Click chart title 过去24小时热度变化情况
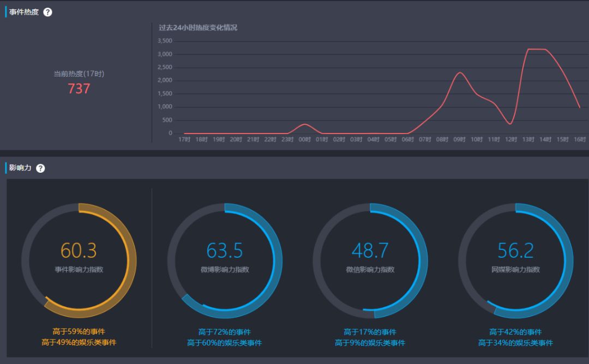The width and height of the screenshot is (589, 364). [x=198, y=27]
